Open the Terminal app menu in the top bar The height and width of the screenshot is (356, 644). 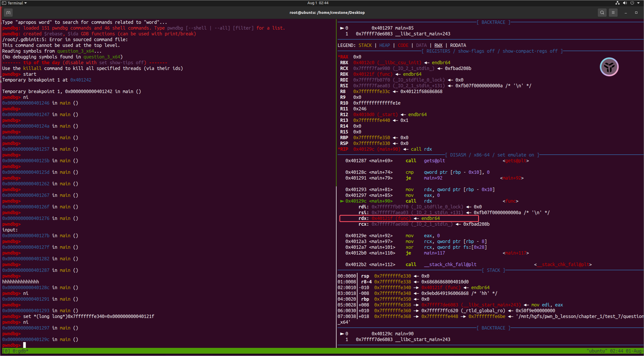click(x=14, y=3)
